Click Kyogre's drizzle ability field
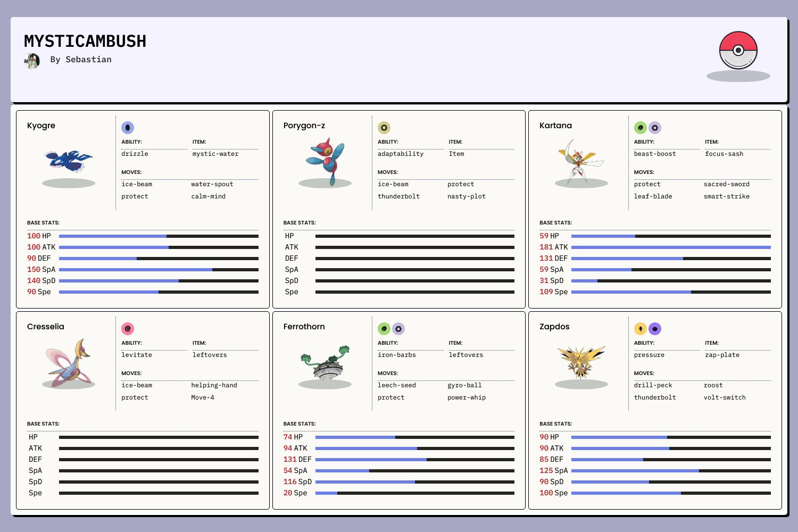This screenshot has height=532, width=798. 135,154
